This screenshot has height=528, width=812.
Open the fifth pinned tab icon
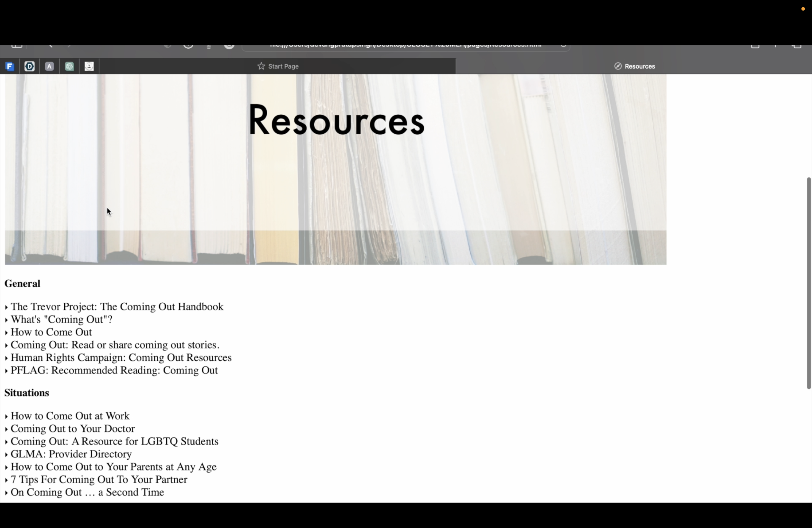pyautogui.click(x=89, y=66)
